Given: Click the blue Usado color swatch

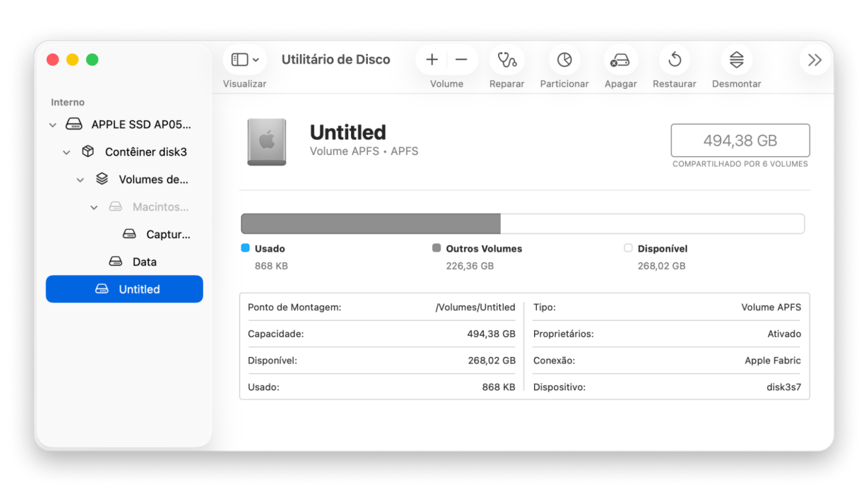Looking at the screenshot, I should tap(245, 248).
